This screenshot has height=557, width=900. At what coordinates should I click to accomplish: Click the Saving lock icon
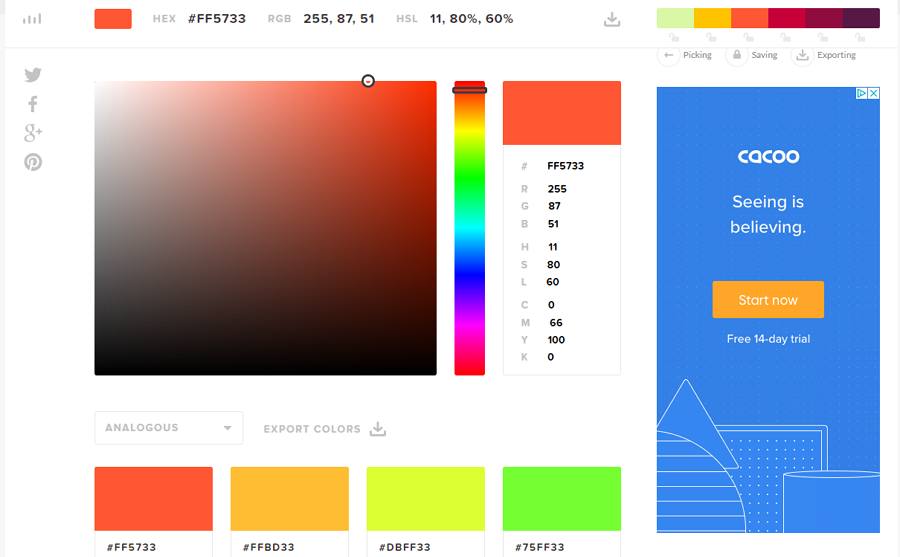[x=736, y=55]
